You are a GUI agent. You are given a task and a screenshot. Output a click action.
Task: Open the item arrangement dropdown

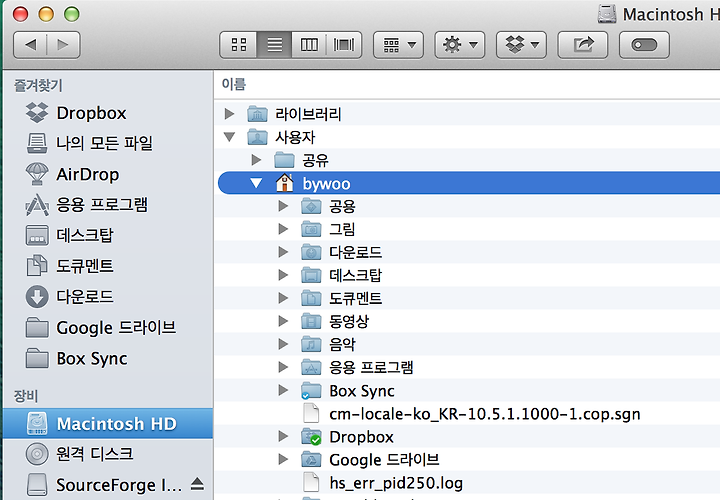pyautogui.click(x=398, y=45)
